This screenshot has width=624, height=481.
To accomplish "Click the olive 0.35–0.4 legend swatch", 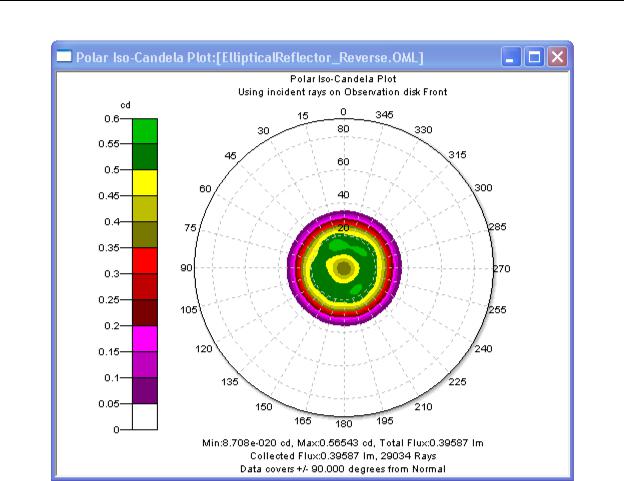I will pos(145,235).
